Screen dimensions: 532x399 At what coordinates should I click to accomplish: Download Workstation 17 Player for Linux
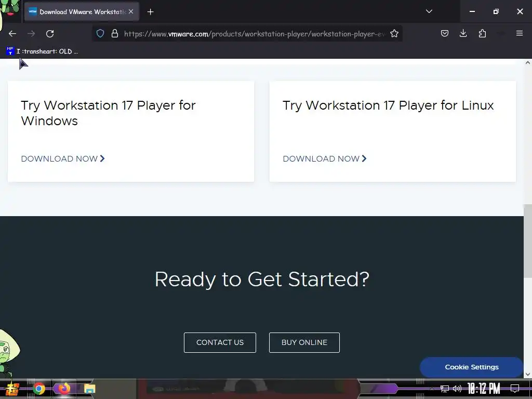pos(325,159)
